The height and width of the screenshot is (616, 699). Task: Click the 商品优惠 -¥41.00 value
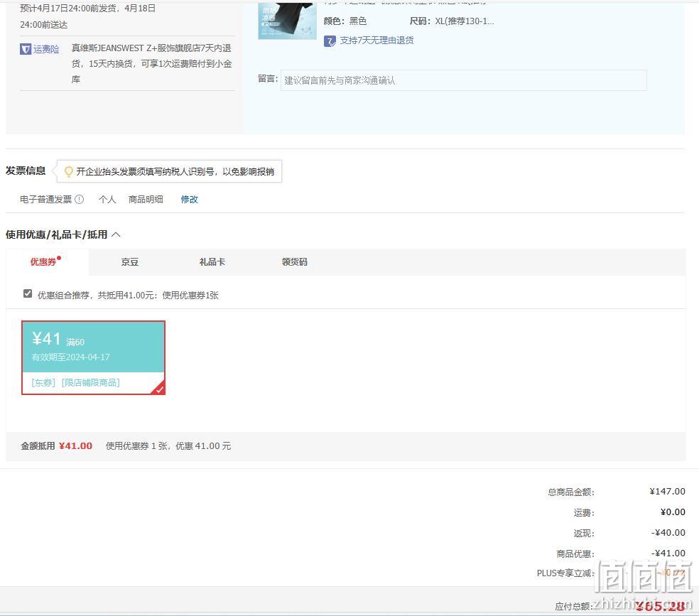click(x=668, y=553)
